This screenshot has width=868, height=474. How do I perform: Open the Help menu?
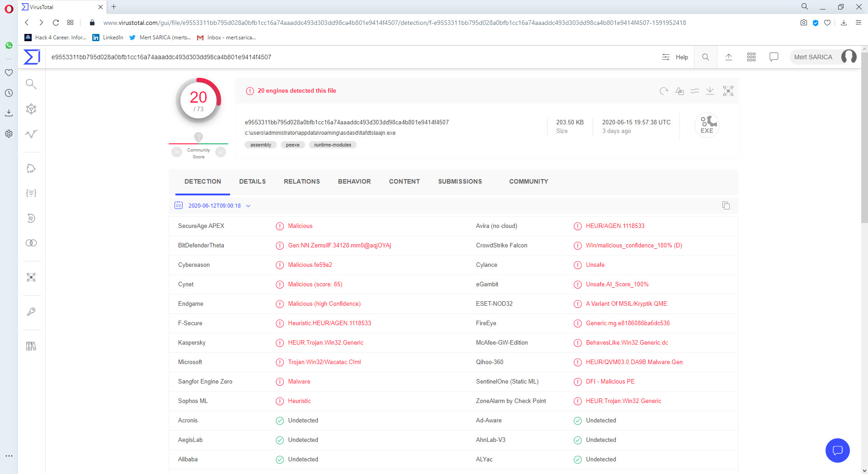click(x=675, y=57)
